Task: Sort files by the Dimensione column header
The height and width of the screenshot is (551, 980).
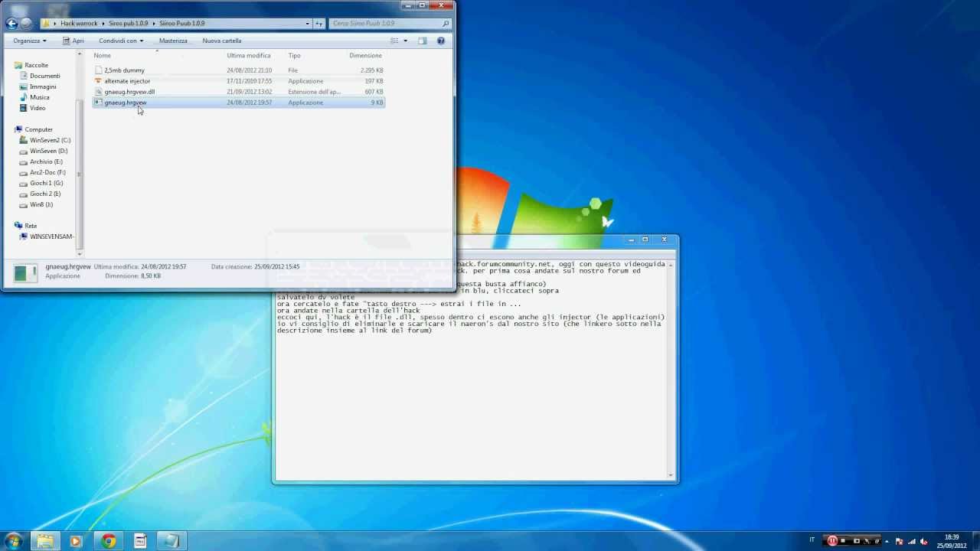Action: [365, 55]
